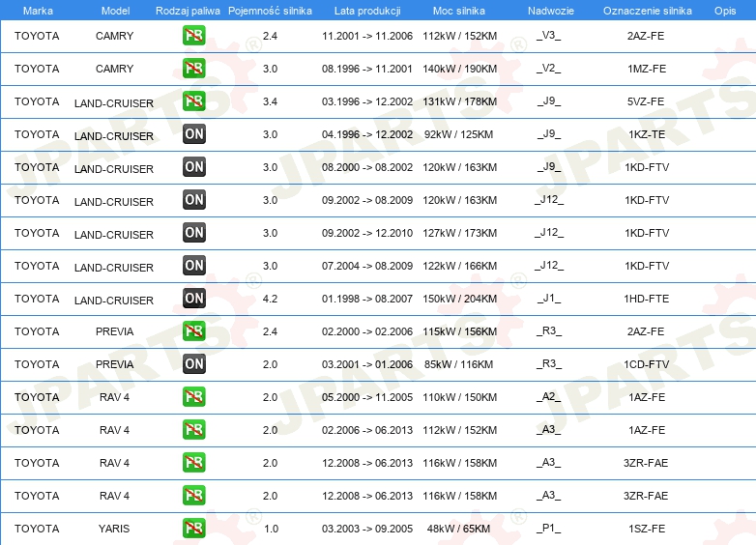The width and height of the screenshot is (756, 545).
Task: Click the Opis column header
Action: coord(725,11)
